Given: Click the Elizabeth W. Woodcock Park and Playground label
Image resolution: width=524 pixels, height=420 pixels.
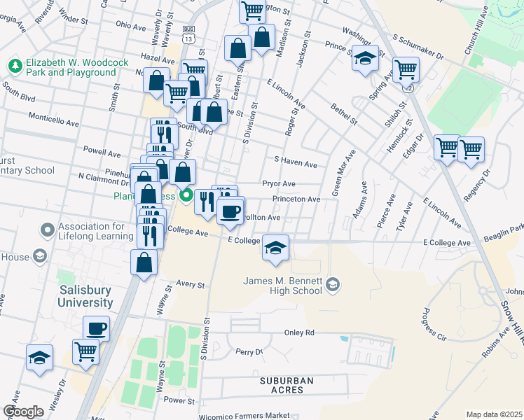Looking at the screenshot, I should click(77, 67).
